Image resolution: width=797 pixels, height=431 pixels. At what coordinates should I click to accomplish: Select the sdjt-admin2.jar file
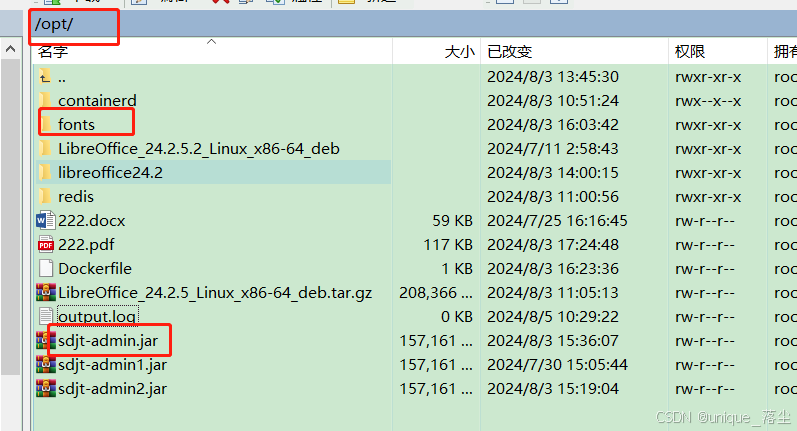(x=112, y=388)
